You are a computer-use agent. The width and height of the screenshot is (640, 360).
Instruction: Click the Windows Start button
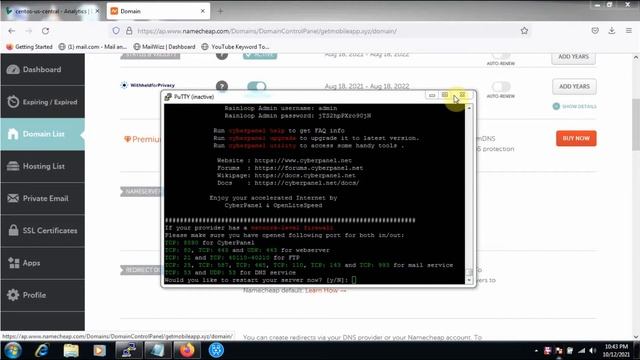coord(13,351)
